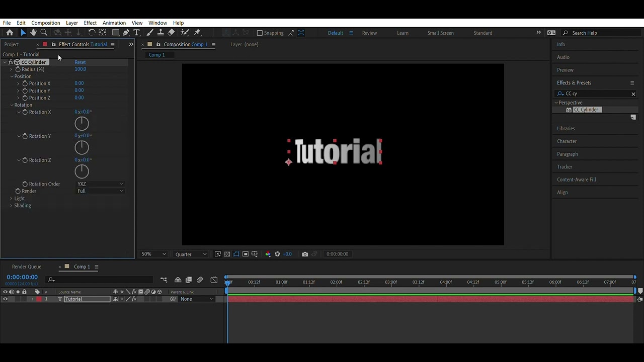The height and width of the screenshot is (362, 644).
Task: Select the Brush tool
Action: coord(149,33)
